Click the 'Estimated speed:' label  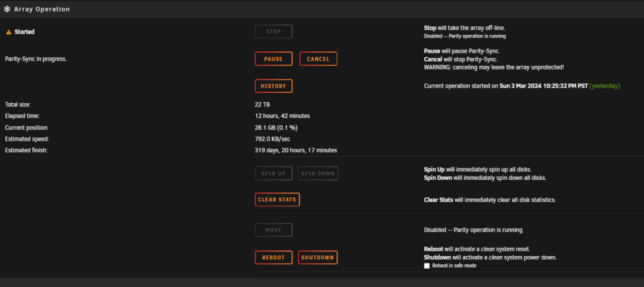27,139
